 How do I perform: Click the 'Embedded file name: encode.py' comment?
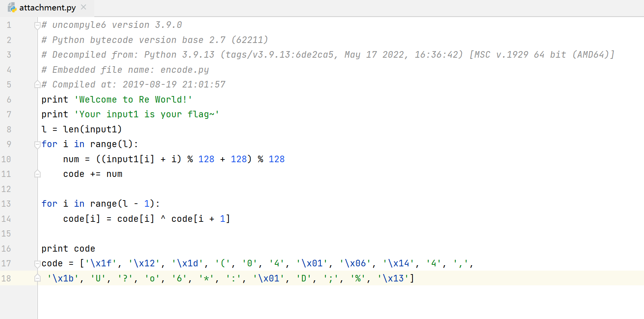tap(125, 70)
